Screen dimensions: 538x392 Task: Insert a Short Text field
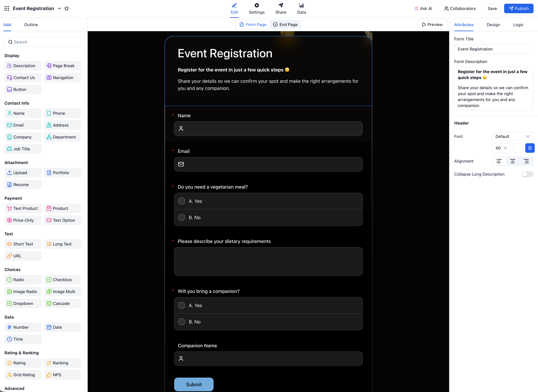tap(23, 244)
